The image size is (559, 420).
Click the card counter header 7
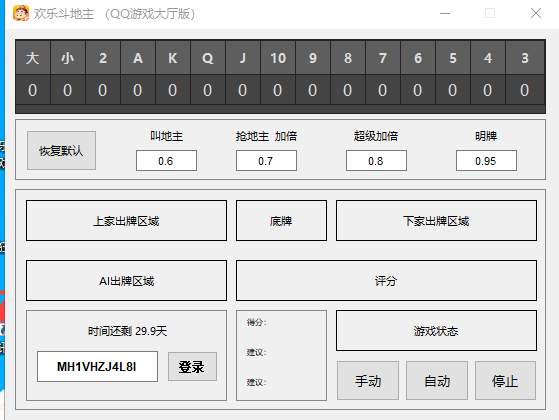[383, 58]
